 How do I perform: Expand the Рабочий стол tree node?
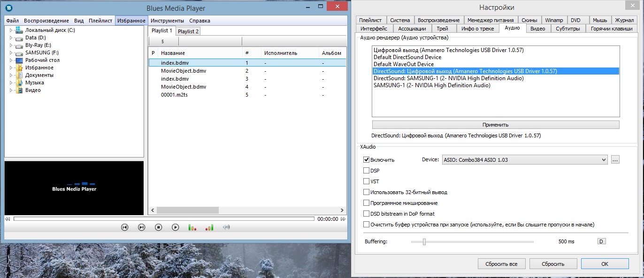point(11,60)
